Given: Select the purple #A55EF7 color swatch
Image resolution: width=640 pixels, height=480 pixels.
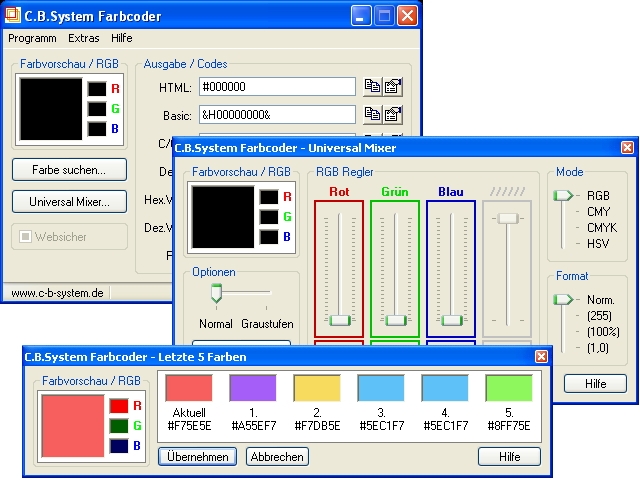Looking at the screenshot, I should (252, 389).
